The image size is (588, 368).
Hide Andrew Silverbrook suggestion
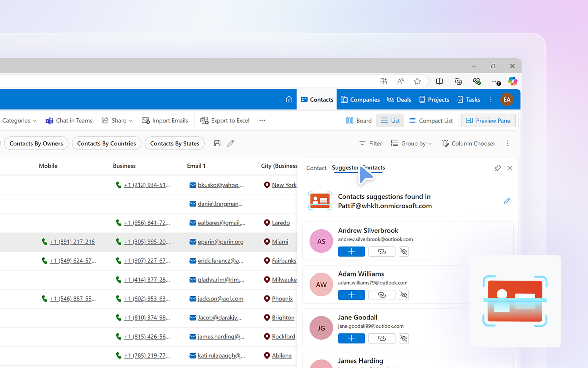pyautogui.click(x=404, y=251)
